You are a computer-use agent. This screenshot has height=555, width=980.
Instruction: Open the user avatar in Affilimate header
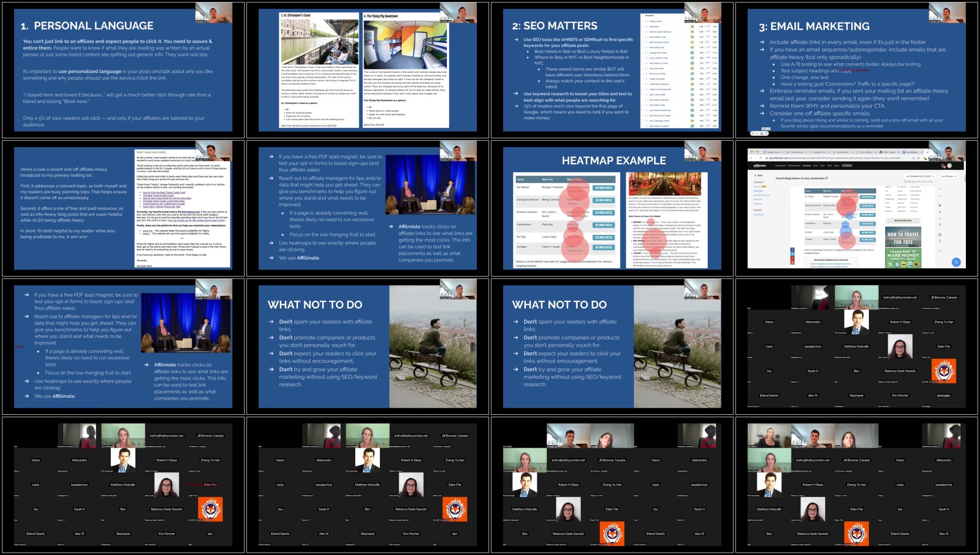click(x=949, y=165)
